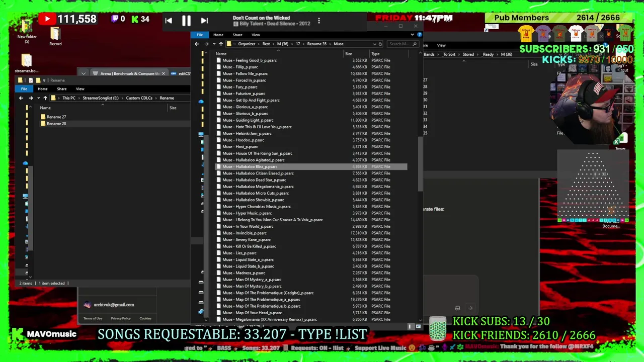Refresh the Muse folder view
The image size is (644, 362).
pyautogui.click(x=380, y=44)
